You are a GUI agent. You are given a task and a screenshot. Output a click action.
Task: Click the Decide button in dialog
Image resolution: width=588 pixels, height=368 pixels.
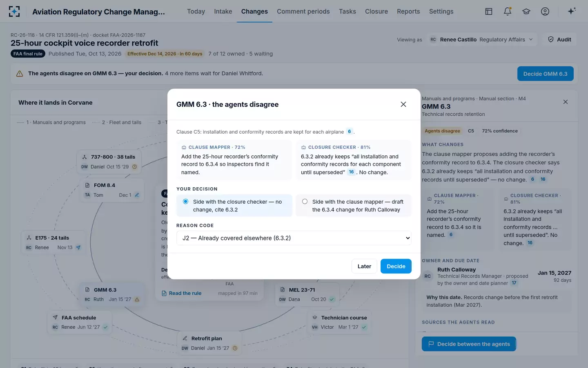click(x=396, y=266)
